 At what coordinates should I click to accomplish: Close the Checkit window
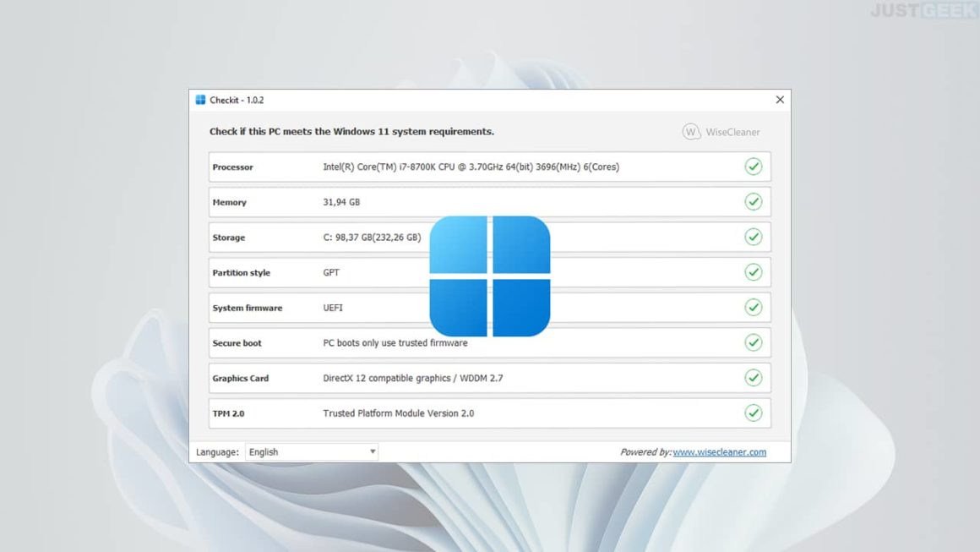780,100
